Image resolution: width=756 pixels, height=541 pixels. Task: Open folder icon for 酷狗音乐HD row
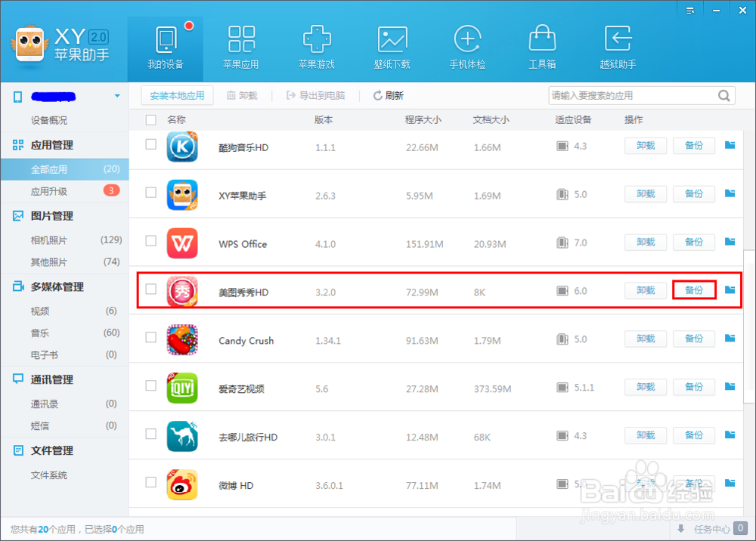coord(730,145)
